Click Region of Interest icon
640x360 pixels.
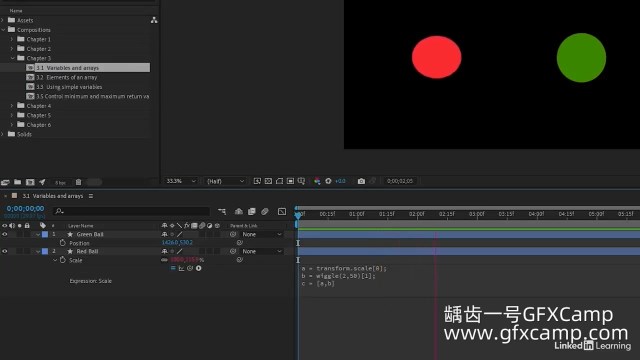click(x=290, y=181)
